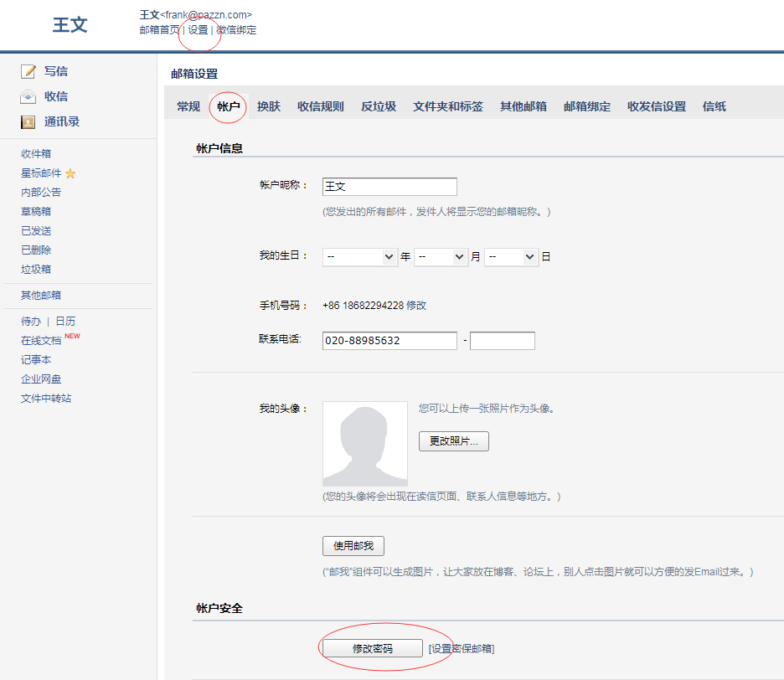Image resolution: width=784 pixels, height=680 pixels.
Task: Open the 草稿箱 folder
Action: click(36, 212)
